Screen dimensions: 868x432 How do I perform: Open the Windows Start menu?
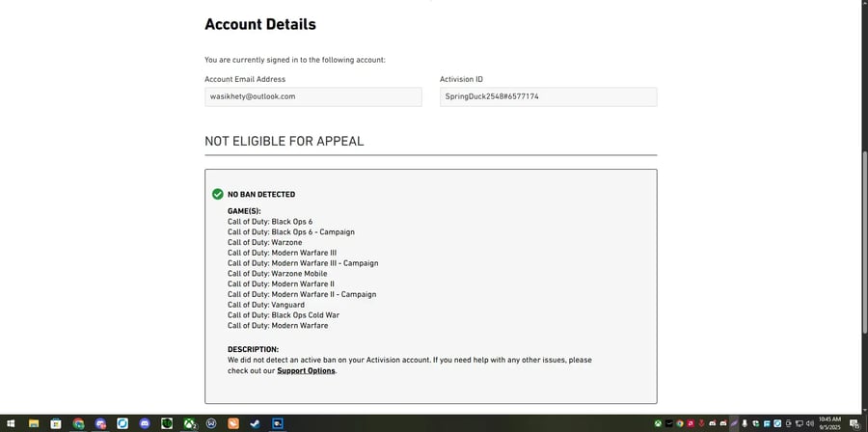[11, 423]
